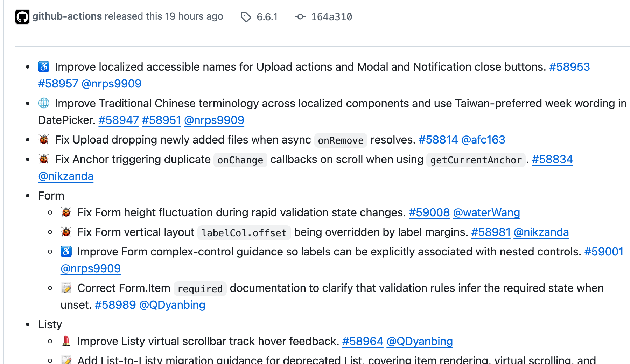The height and width of the screenshot is (364, 630).
Task: Open pull request #58989
Action: pyautogui.click(x=115, y=305)
